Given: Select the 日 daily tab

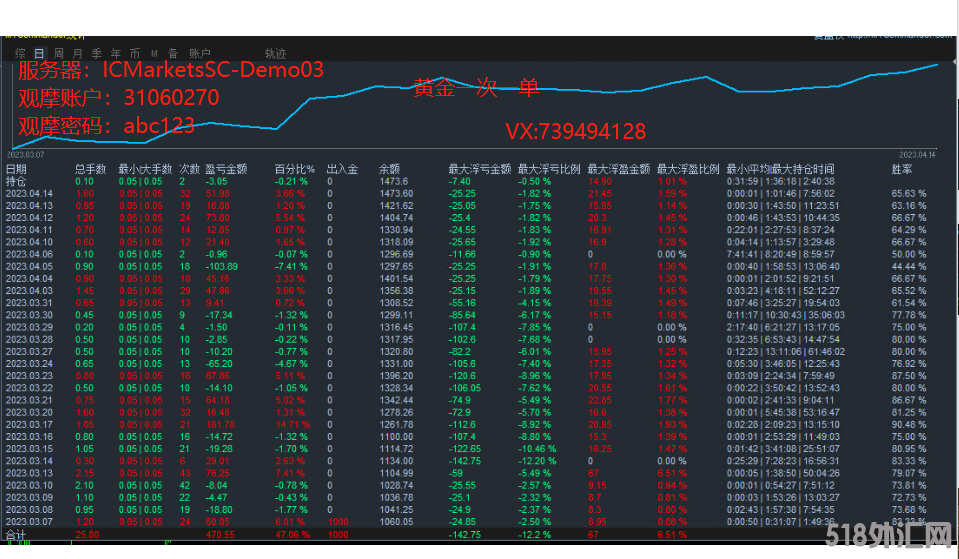Looking at the screenshot, I should 39,53.
